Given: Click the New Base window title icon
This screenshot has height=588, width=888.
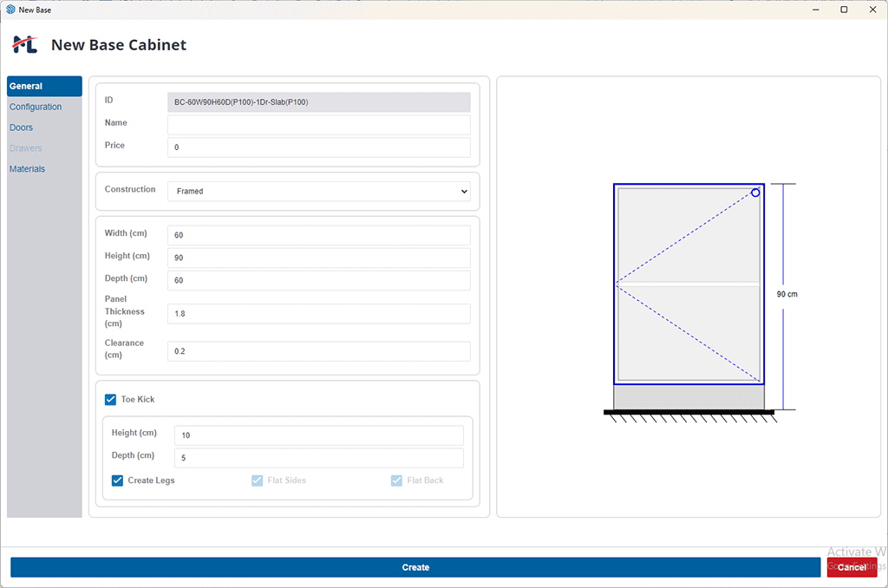Looking at the screenshot, I should [x=10, y=10].
